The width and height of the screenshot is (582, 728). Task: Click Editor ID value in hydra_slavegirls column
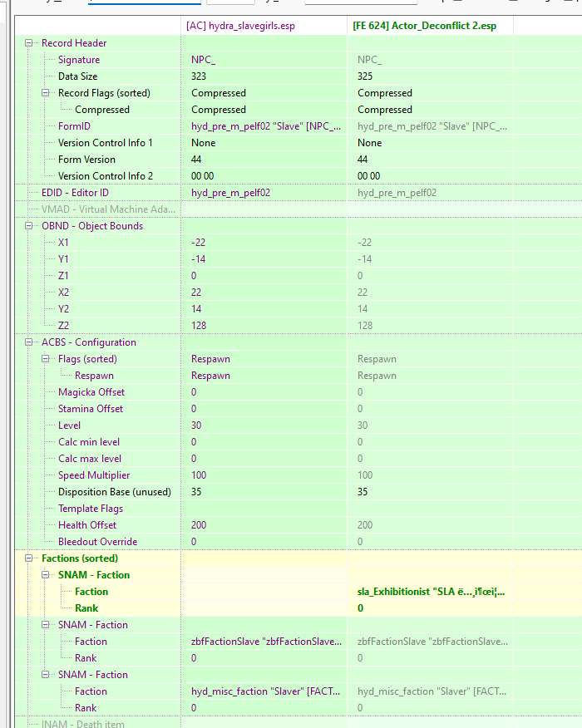coord(230,193)
